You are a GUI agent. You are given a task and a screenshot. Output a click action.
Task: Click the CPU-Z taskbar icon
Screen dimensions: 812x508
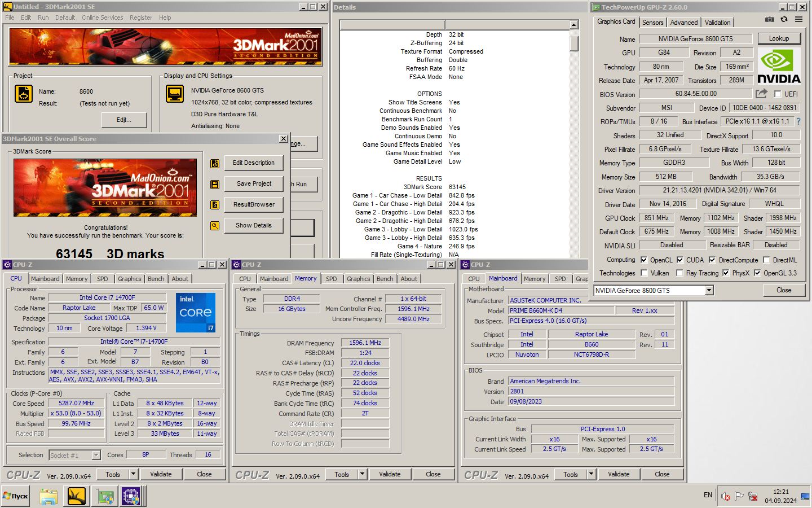point(131,497)
